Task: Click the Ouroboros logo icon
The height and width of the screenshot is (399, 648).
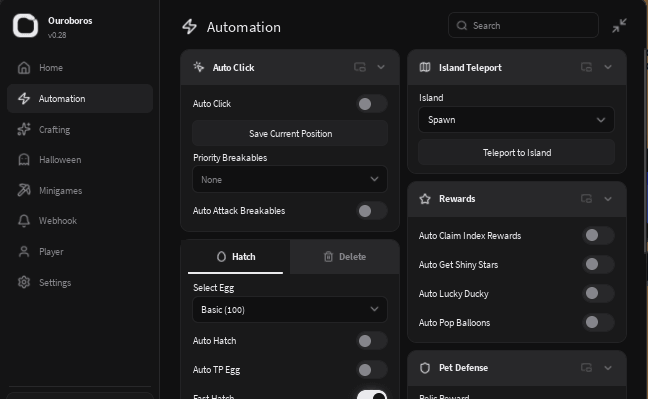Action: [x=25, y=26]
